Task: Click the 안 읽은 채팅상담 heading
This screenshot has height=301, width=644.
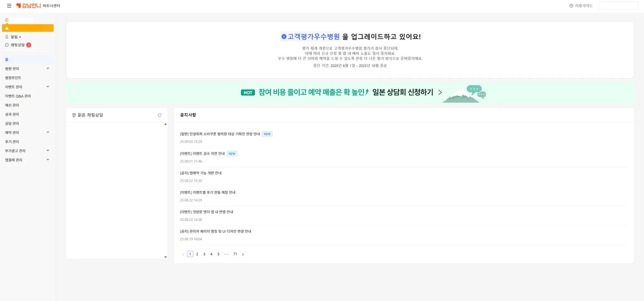Action: pos(88,115)
